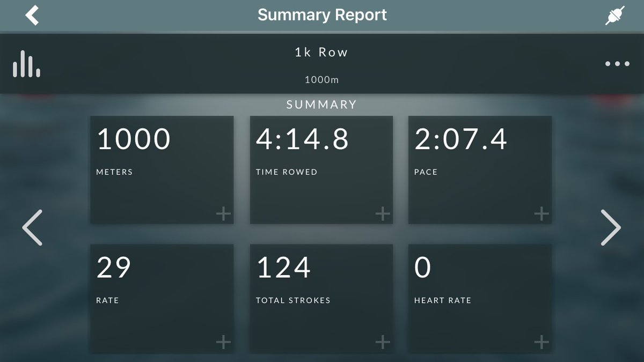Tap the PACE label

point(426,172)
